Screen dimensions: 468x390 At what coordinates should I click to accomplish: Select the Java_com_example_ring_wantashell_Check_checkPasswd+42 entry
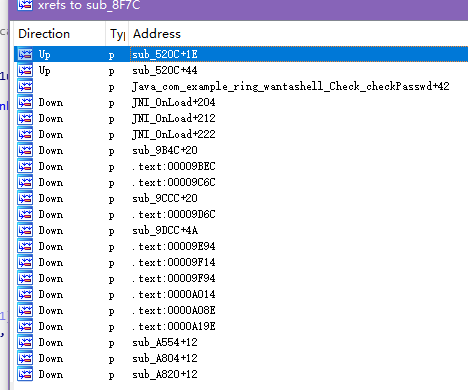290,86
